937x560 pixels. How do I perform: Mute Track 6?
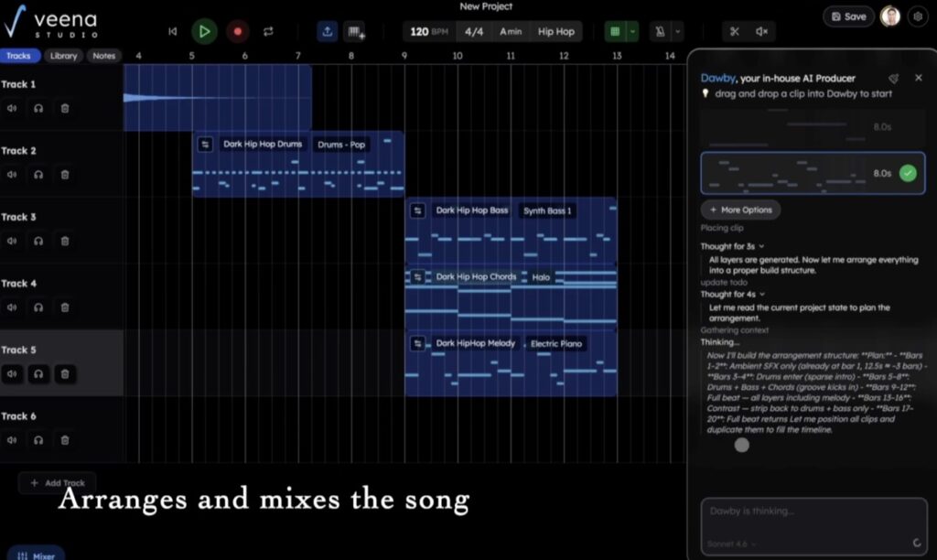[12, 440]
